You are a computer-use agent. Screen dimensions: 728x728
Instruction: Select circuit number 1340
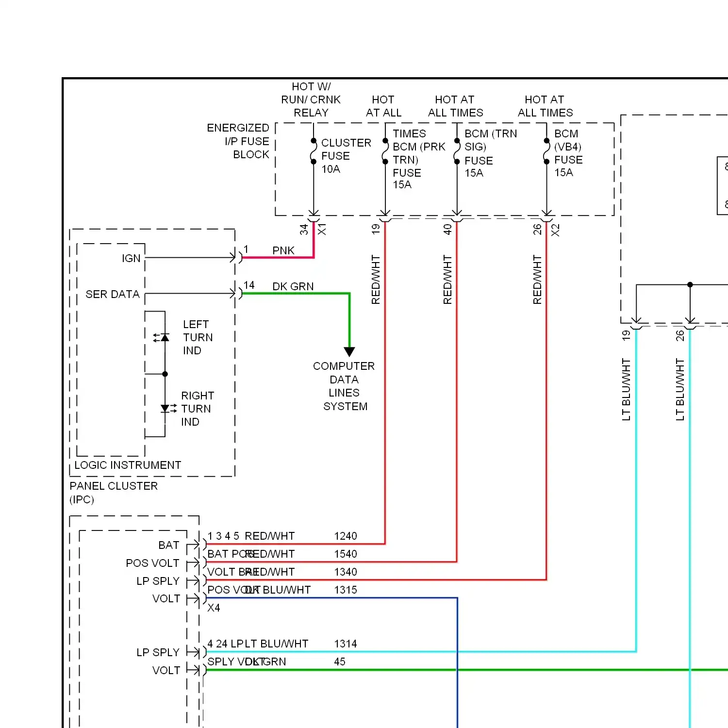pyautogui.click(x=346, y=572)
